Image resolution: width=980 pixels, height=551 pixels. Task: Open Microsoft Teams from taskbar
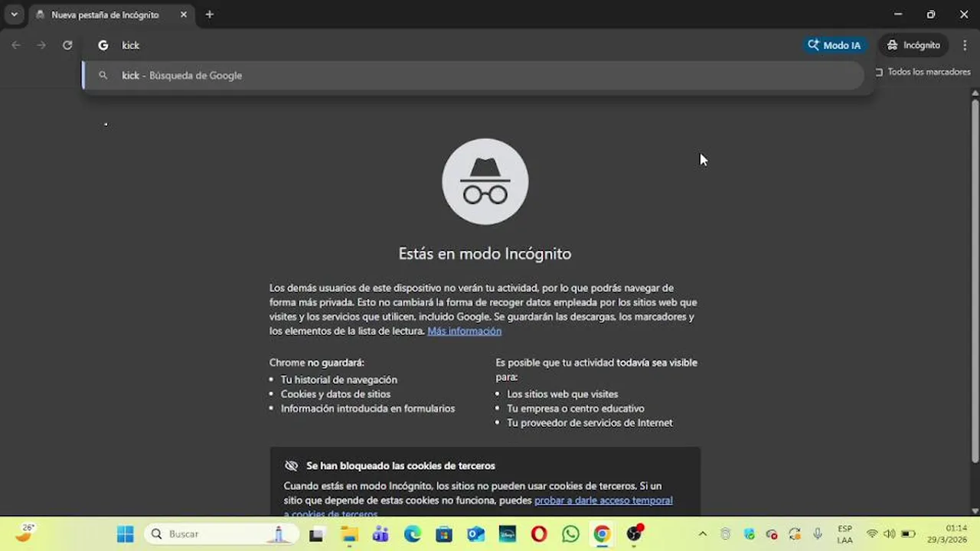point(381,534)
